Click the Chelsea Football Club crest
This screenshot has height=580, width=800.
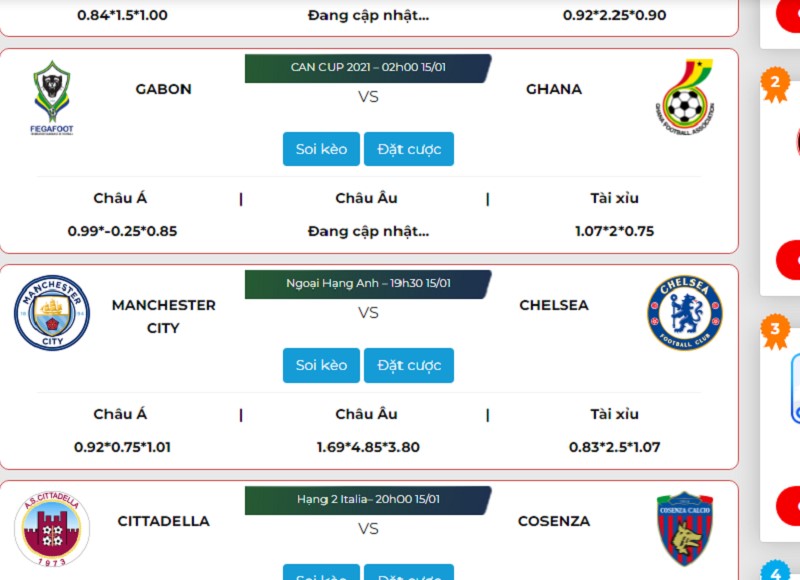pos(685,313)
